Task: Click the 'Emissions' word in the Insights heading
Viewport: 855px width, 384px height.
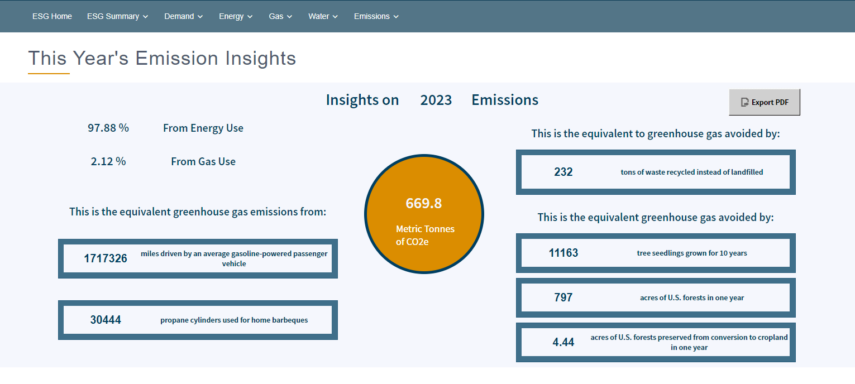Action: coord(505,100)
